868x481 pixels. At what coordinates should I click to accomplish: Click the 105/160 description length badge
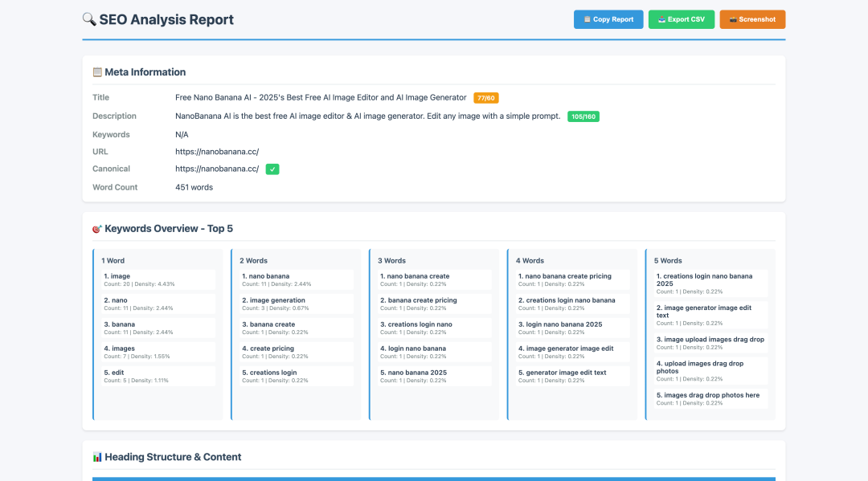click(x=583, y=116)
